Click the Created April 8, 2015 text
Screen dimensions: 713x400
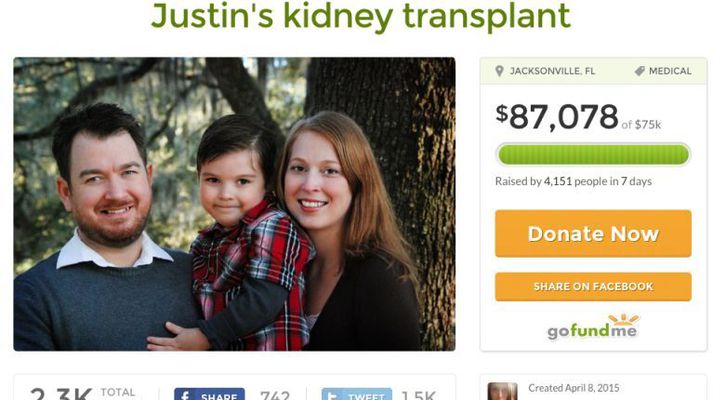[573, 388]
